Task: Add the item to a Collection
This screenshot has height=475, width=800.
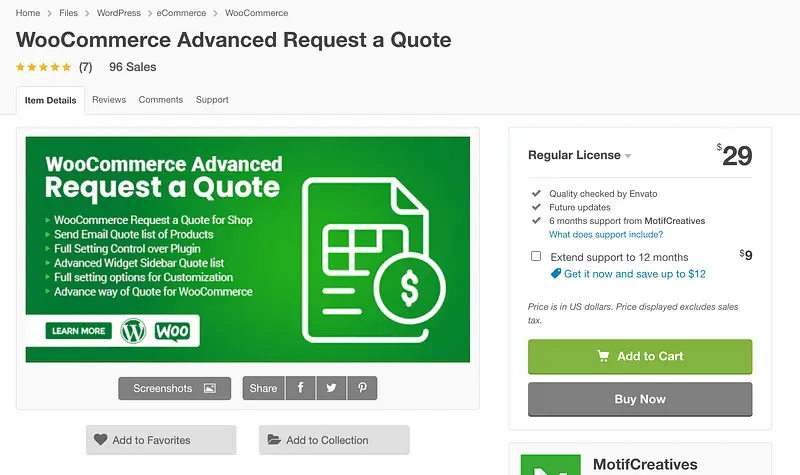Action: pyautogui.click(x=334, y=440)
